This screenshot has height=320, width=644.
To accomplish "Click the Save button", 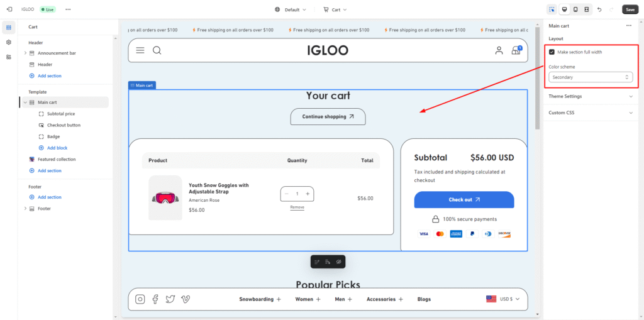I will (x=630, y=9).
